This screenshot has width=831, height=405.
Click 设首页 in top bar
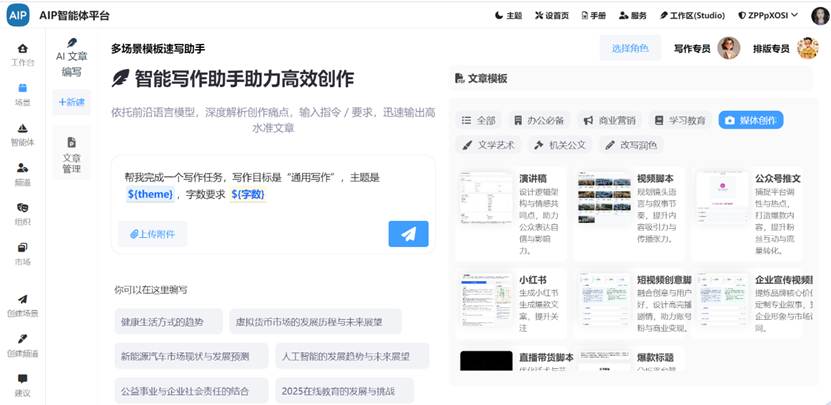point(552,15)
